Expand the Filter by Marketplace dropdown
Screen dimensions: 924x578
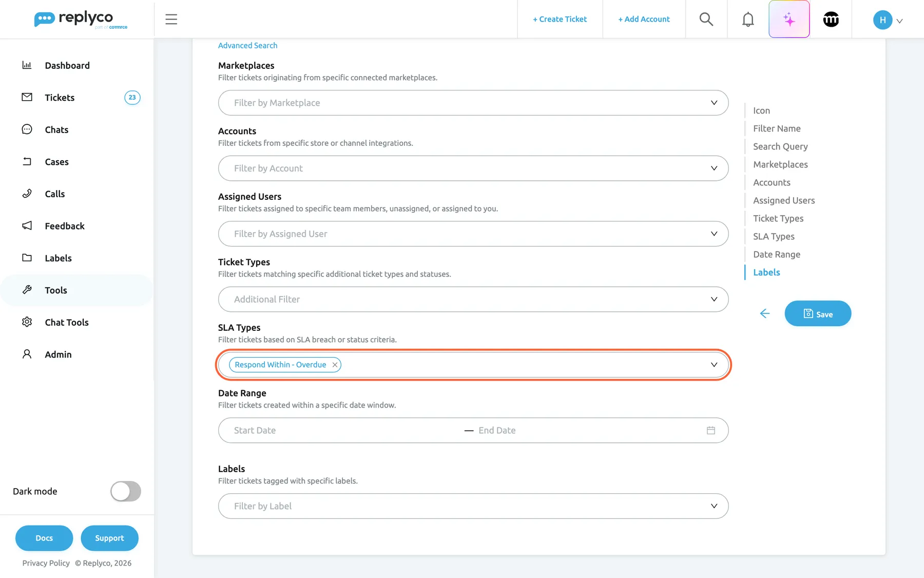(473, 103)
